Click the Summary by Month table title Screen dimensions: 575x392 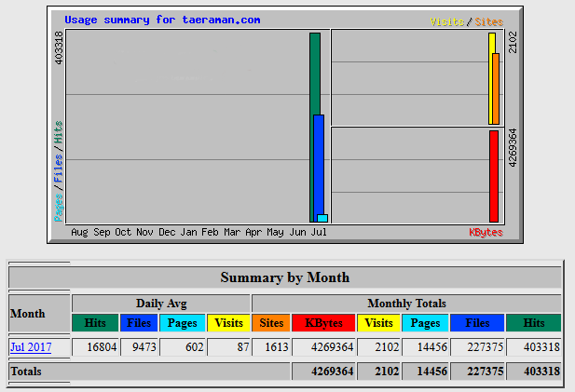coord(285,277)
